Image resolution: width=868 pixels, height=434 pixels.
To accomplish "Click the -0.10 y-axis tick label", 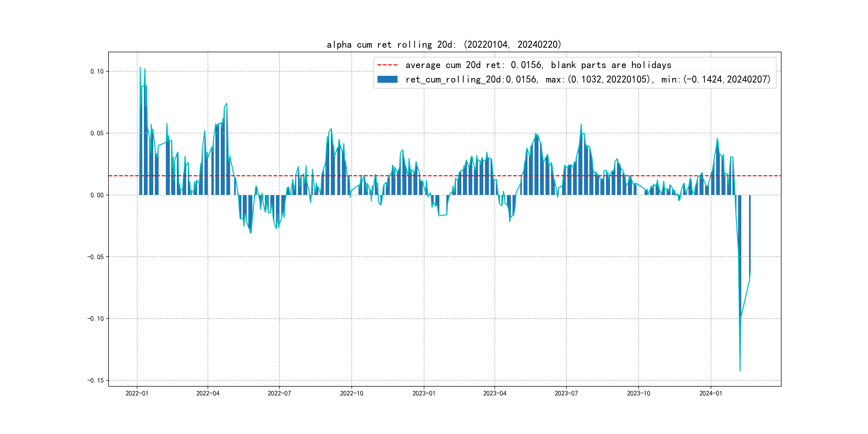I will point(96,319).
